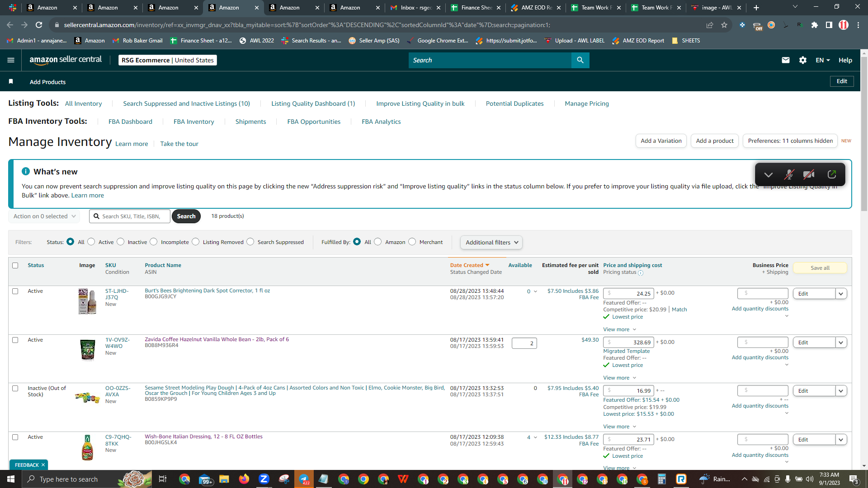Open the Seller Central hamburger menu
The height and width of the screenshot is (488, 868).
pyautogui.click(x=11, y=60)
